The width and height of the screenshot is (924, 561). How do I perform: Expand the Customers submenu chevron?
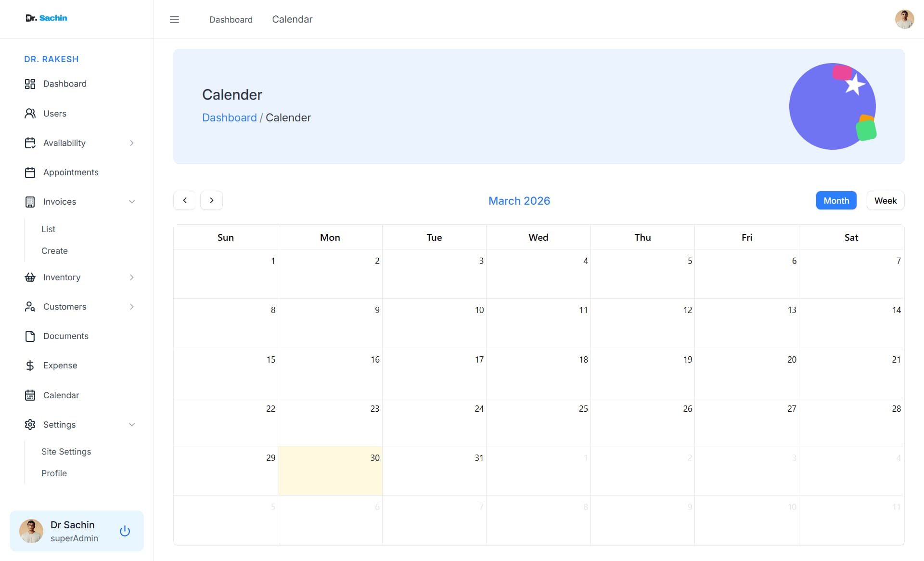(x=131, y=307)
